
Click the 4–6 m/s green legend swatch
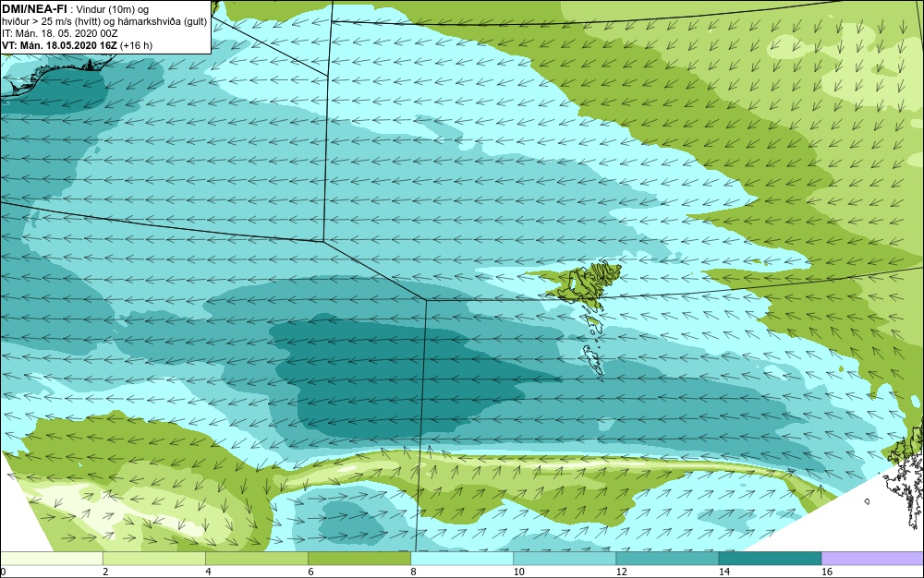tap(257, 558)
